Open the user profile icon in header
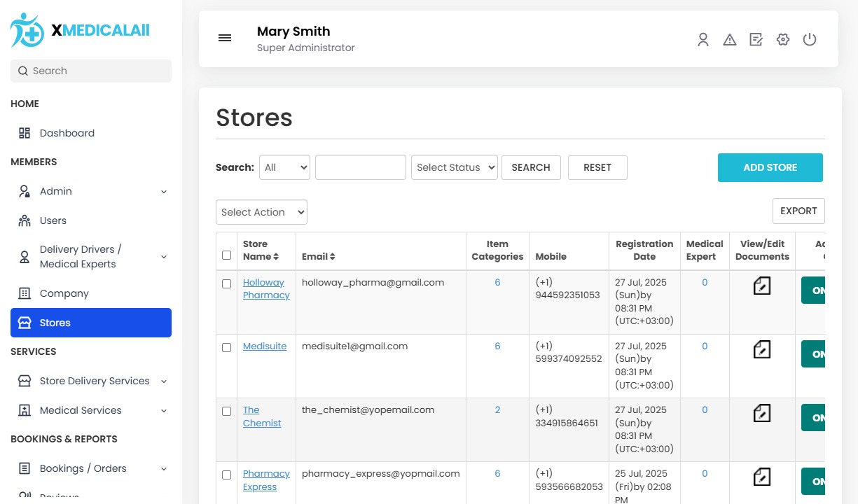 [703, 40]
